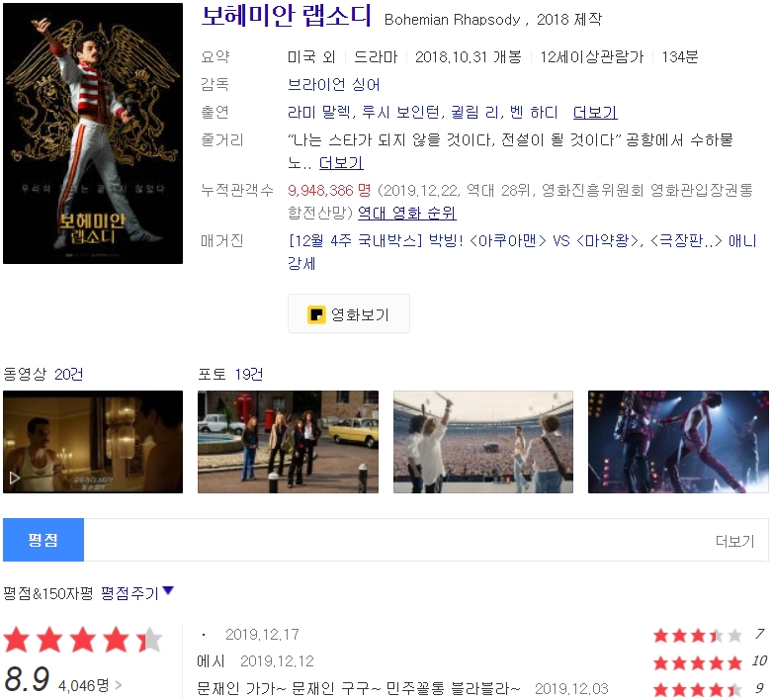Click the Bohemian Rhapsody movie poster
Viewport: 772px width, 700px height.
tap(93, 133)
